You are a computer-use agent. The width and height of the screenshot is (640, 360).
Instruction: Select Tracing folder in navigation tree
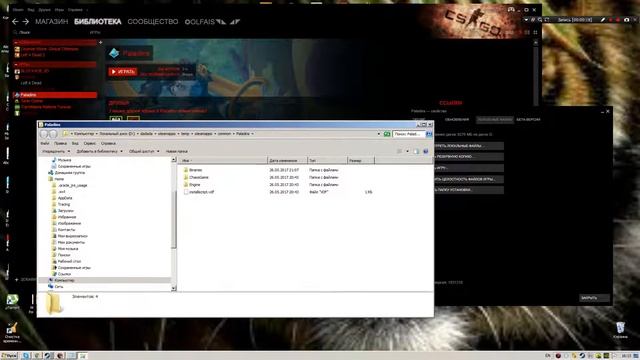tap(64, 204)
